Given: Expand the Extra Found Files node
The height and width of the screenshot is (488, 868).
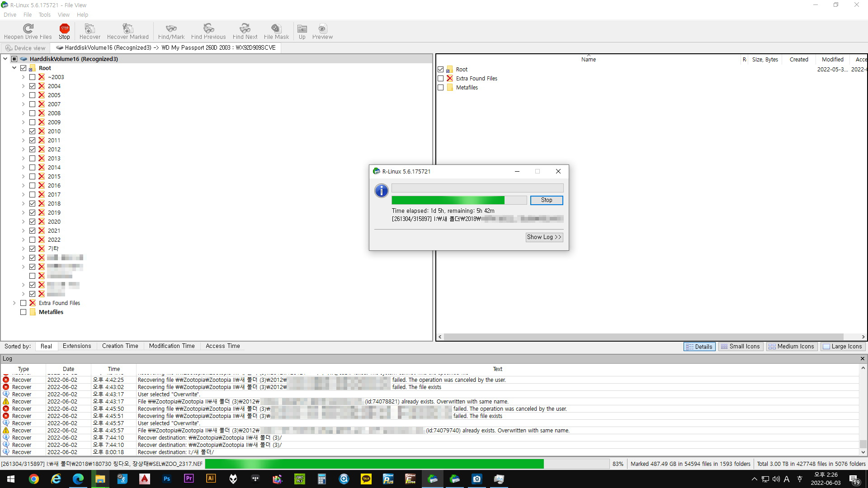Looking at the screenshot, I should (x=14, y=303).
